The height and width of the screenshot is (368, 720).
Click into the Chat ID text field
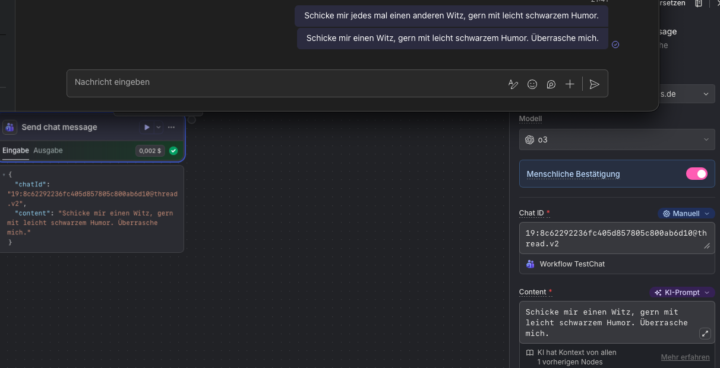pos(617,238)
